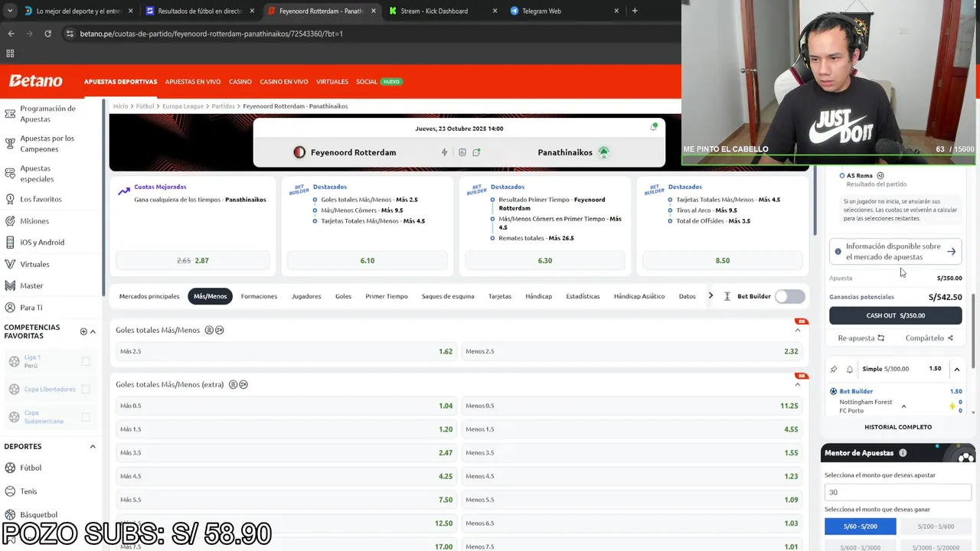Click the Feyenoord Rotterdam club crest
The height and width of the screenshot is (551, 980).
[299, 152]
